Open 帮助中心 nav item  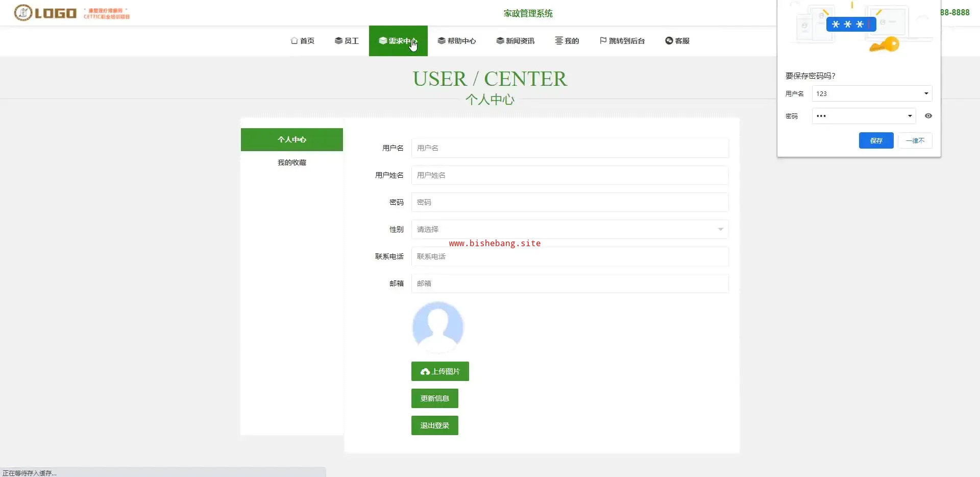tap(457, 41)
